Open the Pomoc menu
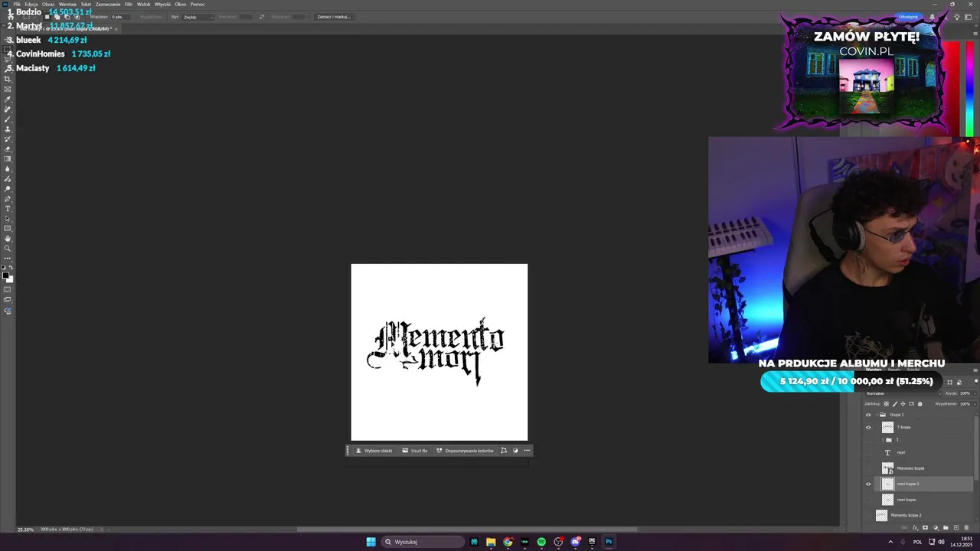The image size is (980, 551). [198, 5]
